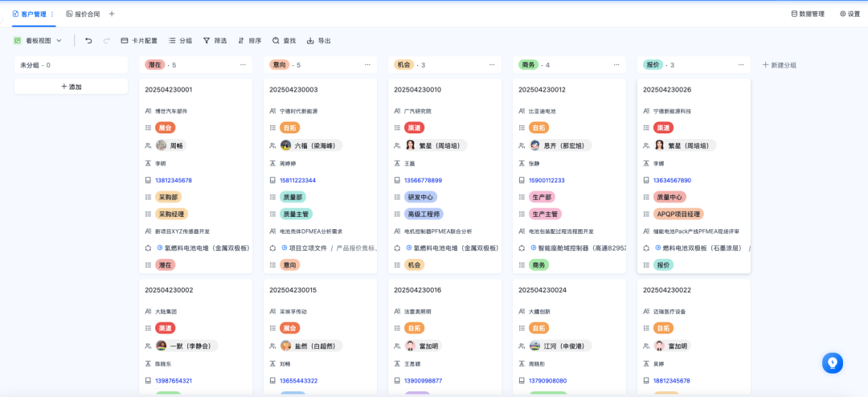
Task: Open the 报价 column more-options menu
Action: tap(741, 64)
